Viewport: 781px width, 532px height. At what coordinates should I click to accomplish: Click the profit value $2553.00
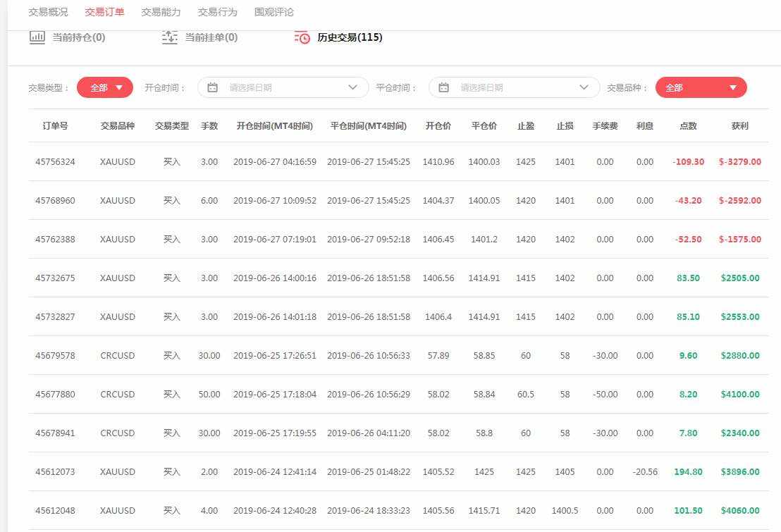click(x=740, y=317)
